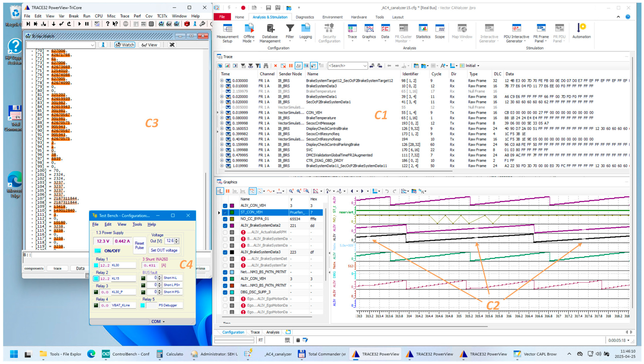The image size is (644, 364).
Task: Uncheck the DBG_DSC_SUPP_3 signal checkbox
Action: click(225, 292)
